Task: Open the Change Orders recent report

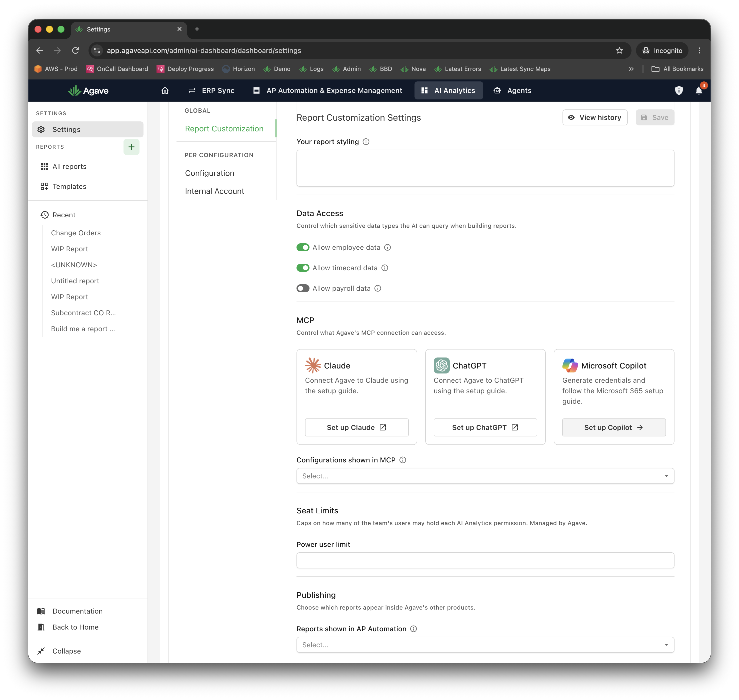Action: point(76,233)
